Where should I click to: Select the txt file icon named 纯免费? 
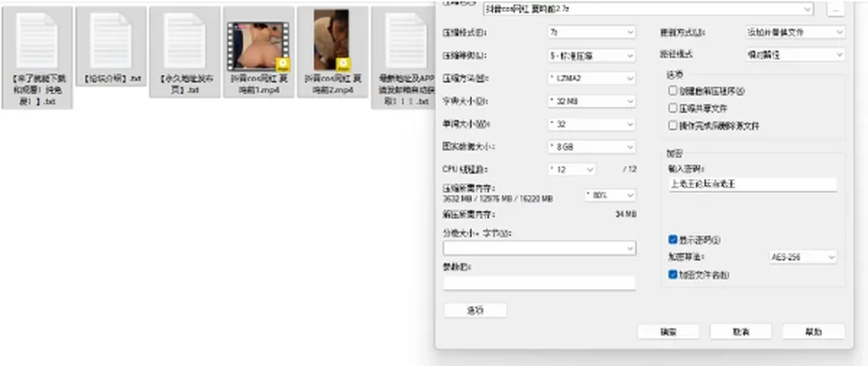click(x=37, y=41)
